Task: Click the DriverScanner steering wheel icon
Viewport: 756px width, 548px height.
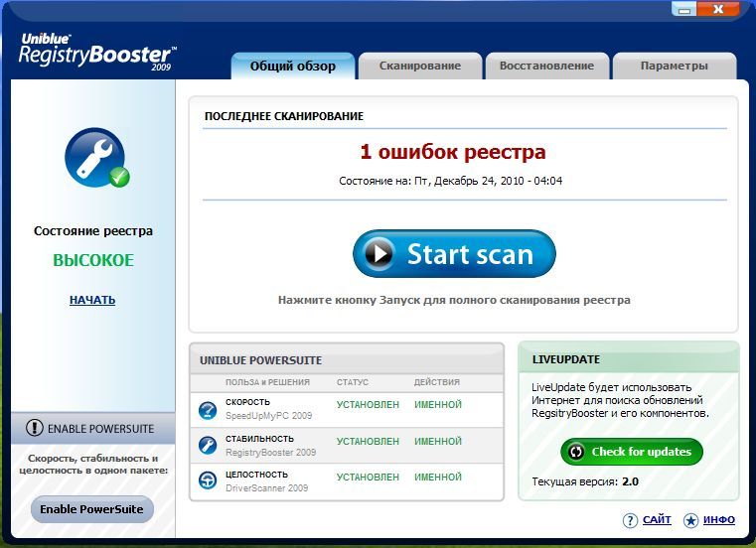Action: coord(208,480)
